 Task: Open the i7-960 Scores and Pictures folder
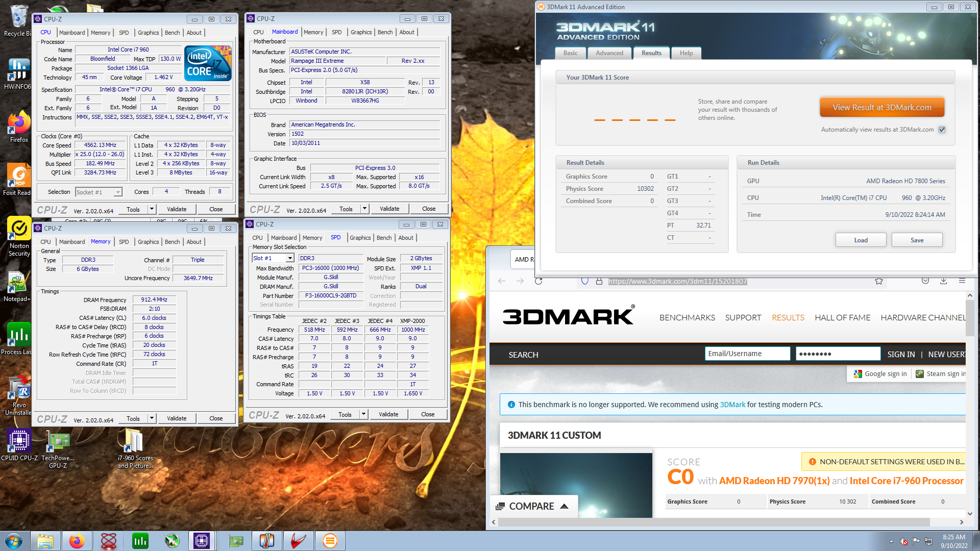click(135, 449)
